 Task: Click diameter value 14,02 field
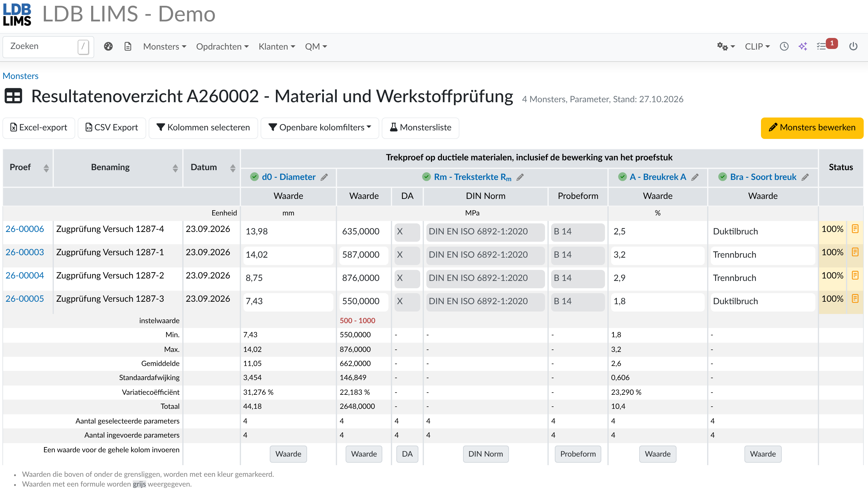click(x=288, y=255)
